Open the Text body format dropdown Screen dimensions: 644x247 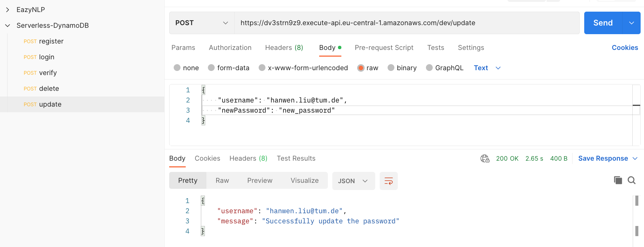(487, 68)
